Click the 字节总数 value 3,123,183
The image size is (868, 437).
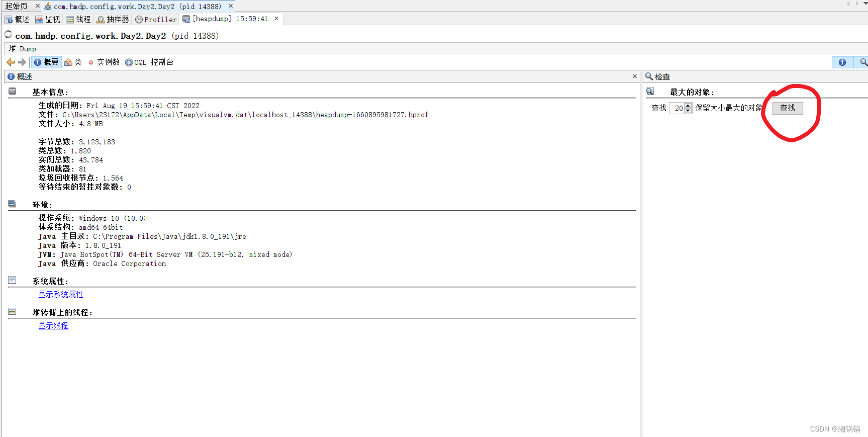click(x=97, y=142)
